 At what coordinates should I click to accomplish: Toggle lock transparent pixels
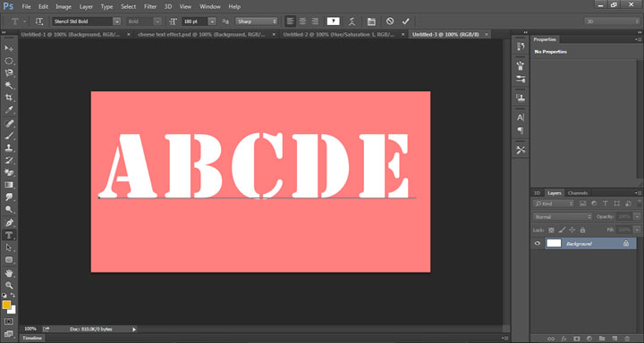(x=552, y=230)
